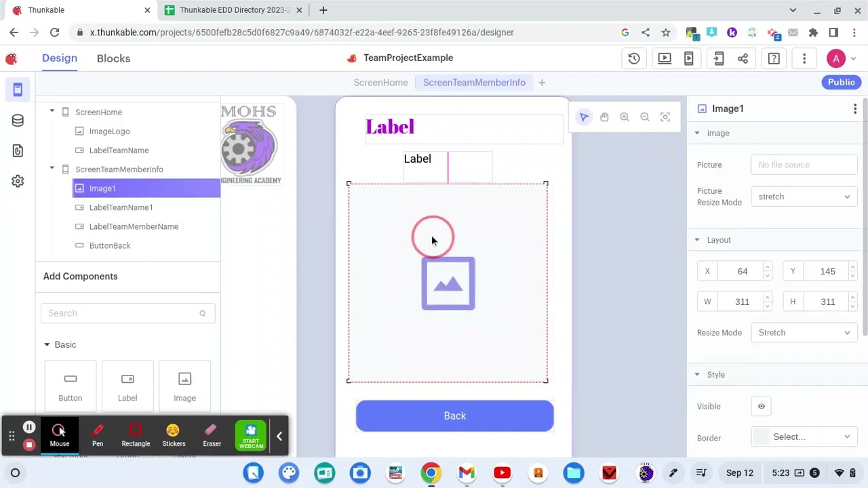Open the ScreenHome screen tab
Image resolution: width=868 pixels, height=488 pixels.
click(x=380, y=83)
